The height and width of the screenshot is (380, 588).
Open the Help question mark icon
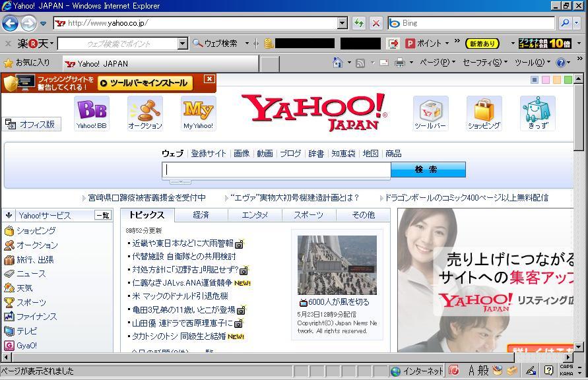pos(561,63)
